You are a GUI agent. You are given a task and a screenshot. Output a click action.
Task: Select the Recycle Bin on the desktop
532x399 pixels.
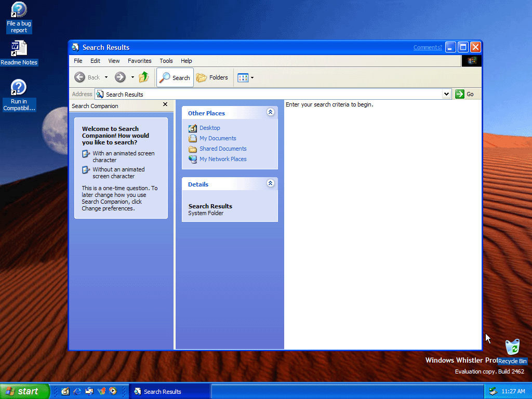(512, 352)
